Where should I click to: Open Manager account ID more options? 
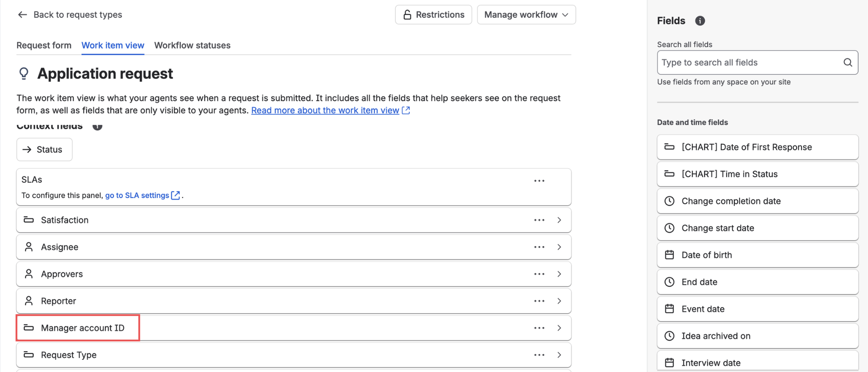tap(539, 328)
